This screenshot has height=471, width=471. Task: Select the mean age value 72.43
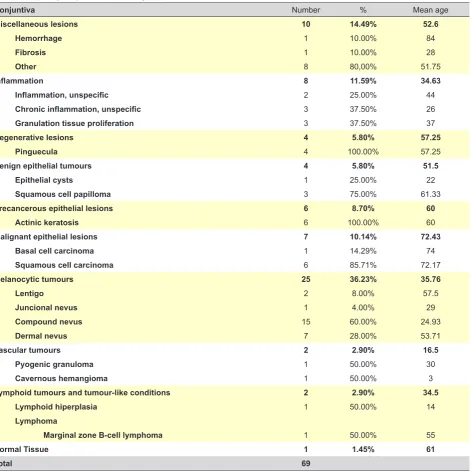(430, 237)
